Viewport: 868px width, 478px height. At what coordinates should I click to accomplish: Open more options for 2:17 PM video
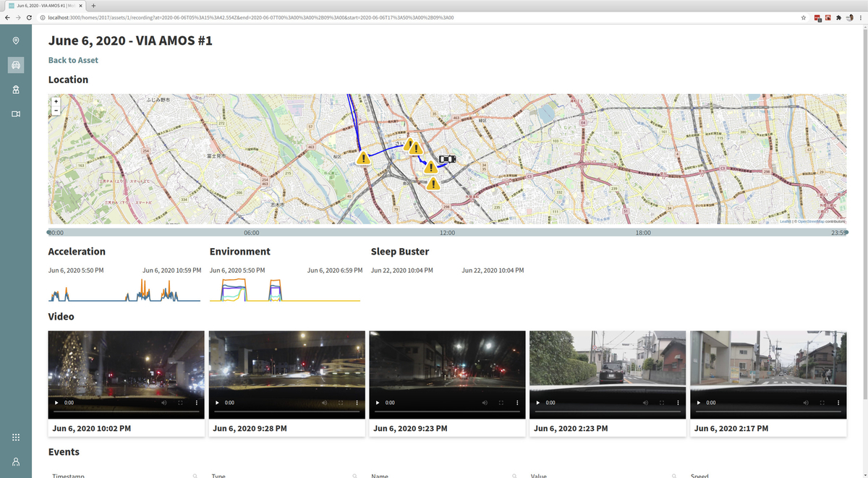pos(839,402)
